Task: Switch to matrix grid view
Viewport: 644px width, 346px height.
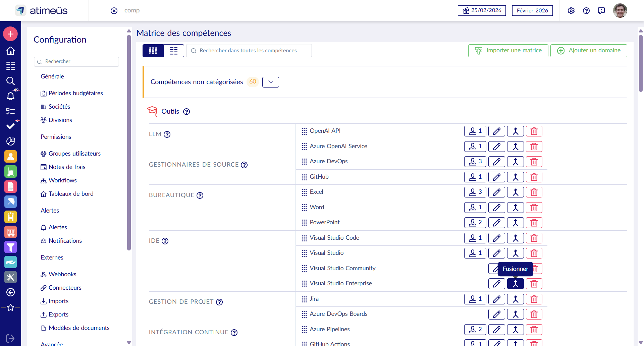Action: (153, 51)
